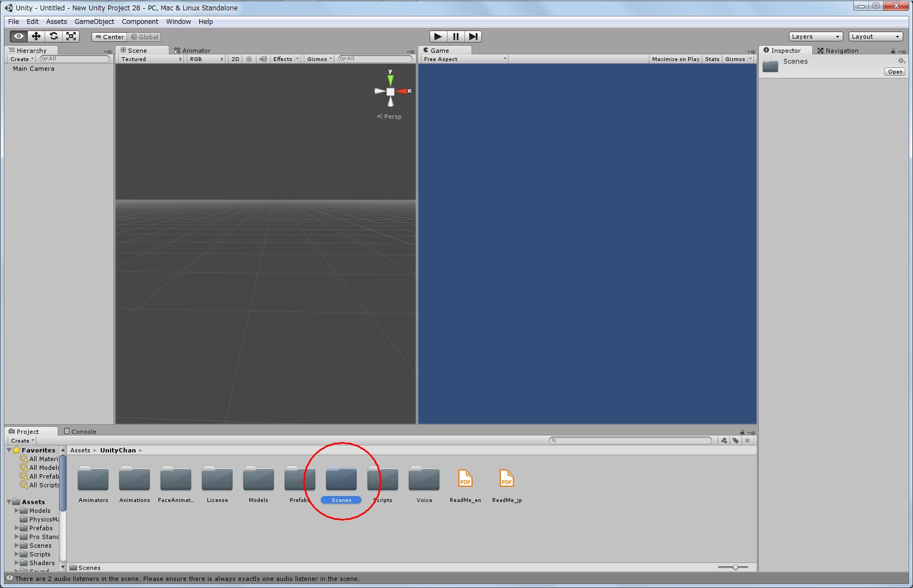
Task: Click the Pause button
Action: click(456, 36)
